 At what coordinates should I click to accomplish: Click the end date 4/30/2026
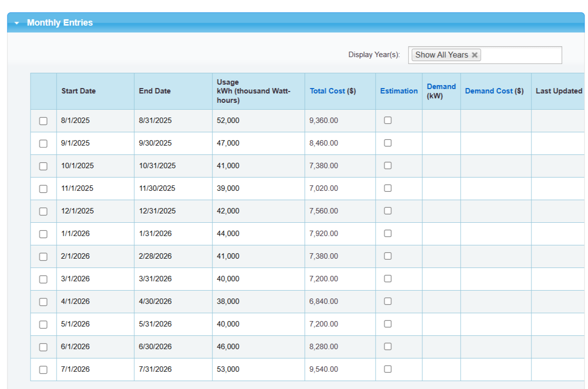[x=155, y=301]
